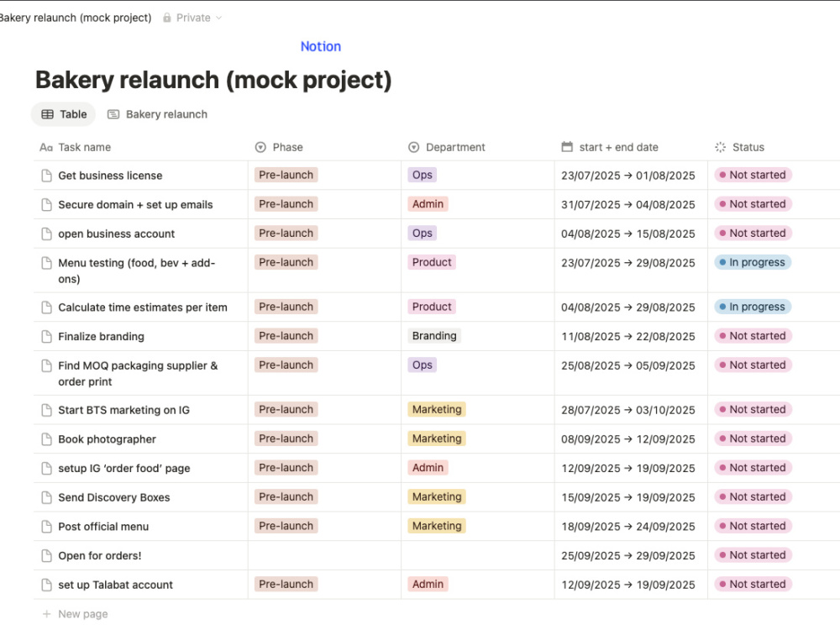Click page icon for Find MOQ packaging supplier
The width and height of the screenshot is (840, 630).
click(x=46, y=365)
